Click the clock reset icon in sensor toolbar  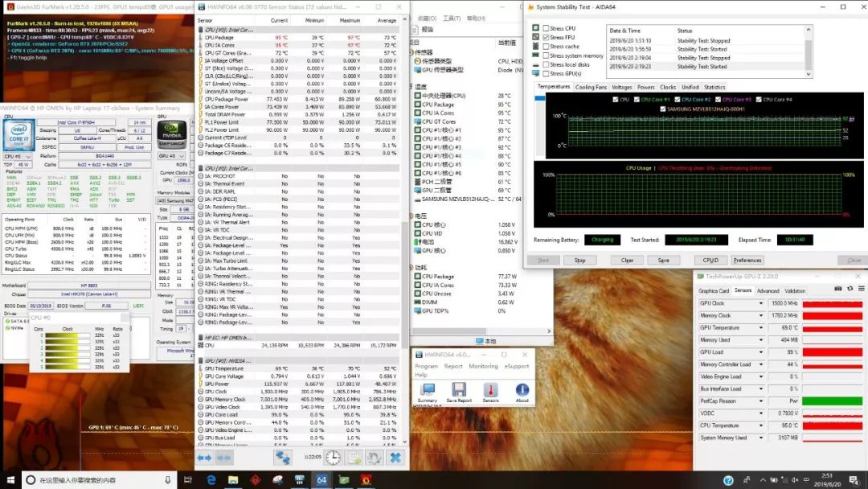tap(334, 458)
